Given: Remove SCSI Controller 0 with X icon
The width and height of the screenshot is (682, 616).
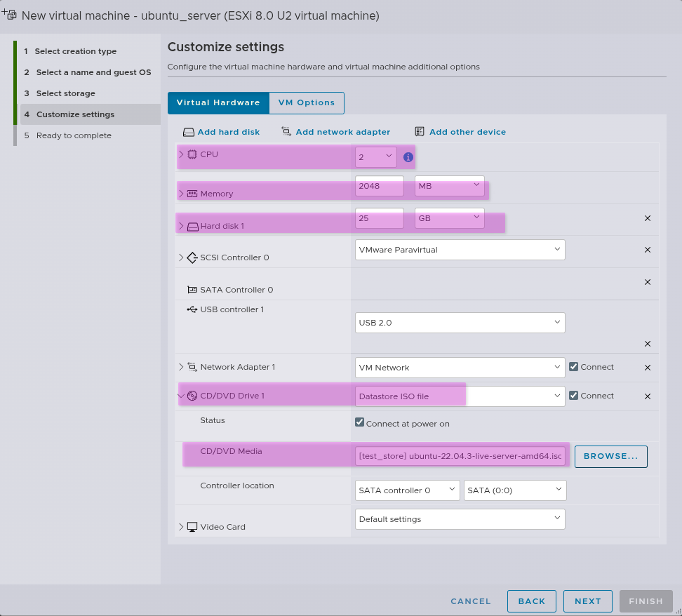Looking at the screenshot, I should click(x=648, y=250).
